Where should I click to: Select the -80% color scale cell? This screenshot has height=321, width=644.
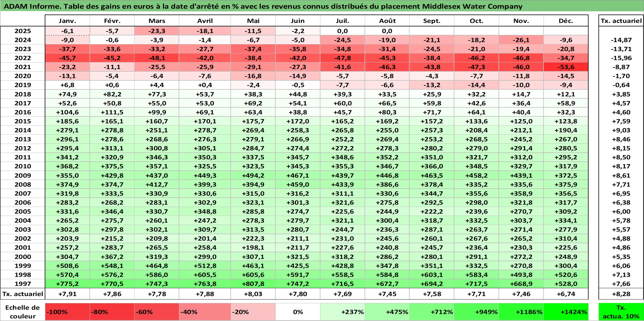(112, 312)
